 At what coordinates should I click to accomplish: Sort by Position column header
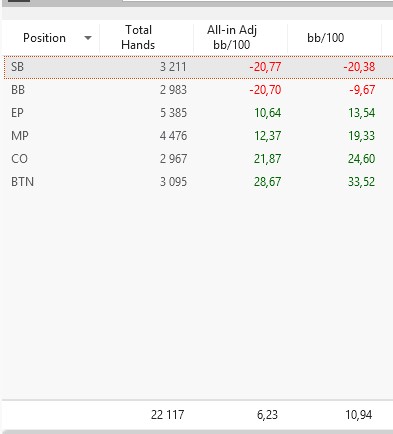[x=44, y=38]
